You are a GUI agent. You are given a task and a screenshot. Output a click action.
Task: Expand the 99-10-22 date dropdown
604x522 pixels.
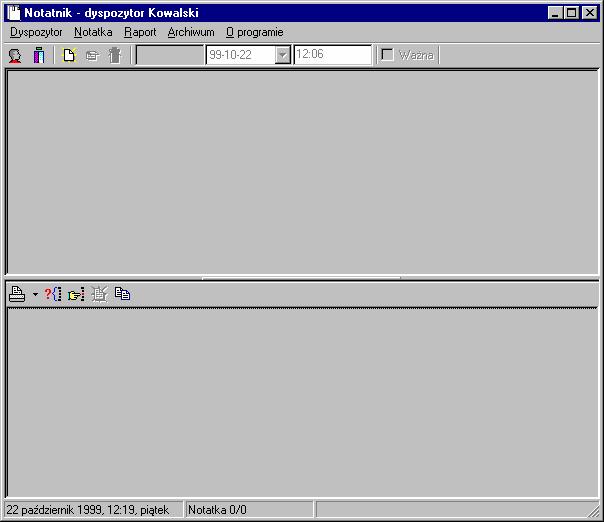pyautogui.click(x=283, y=55)
